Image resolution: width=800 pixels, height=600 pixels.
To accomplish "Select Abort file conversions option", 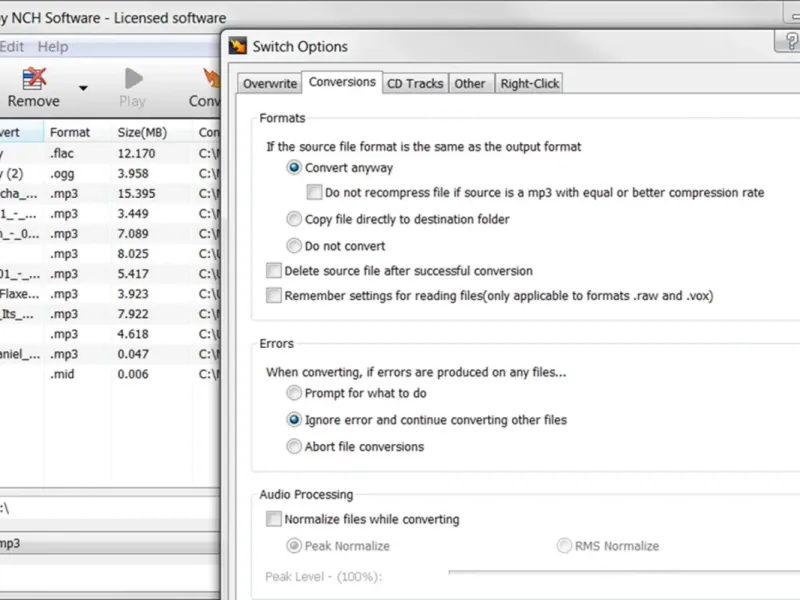I will click(294, 446).
